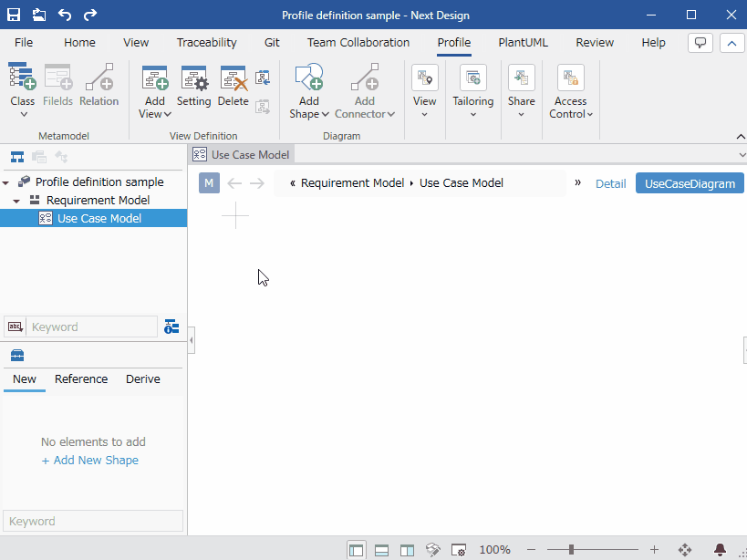
Task: Click the undo arrow in title bar
Action: (65, 15)
